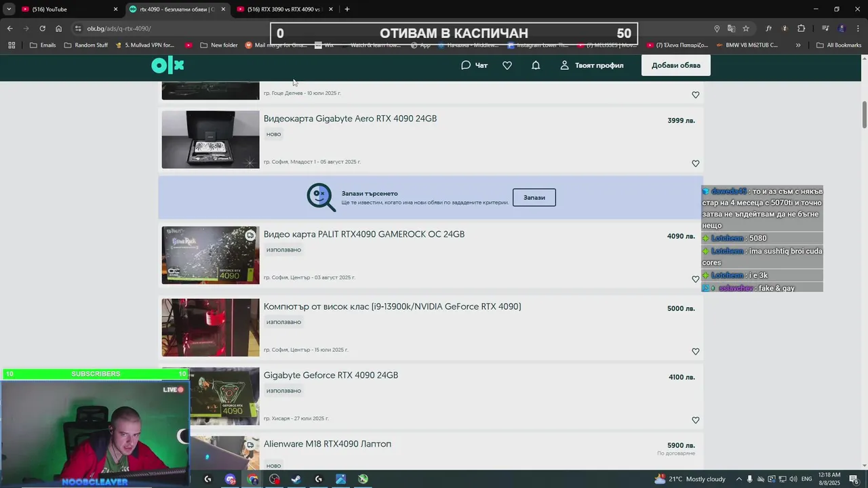868x488 pixels.
Task: Open Видео карта PALIT RTX4090 GAMEROCK listing
Action: [364, 235]
